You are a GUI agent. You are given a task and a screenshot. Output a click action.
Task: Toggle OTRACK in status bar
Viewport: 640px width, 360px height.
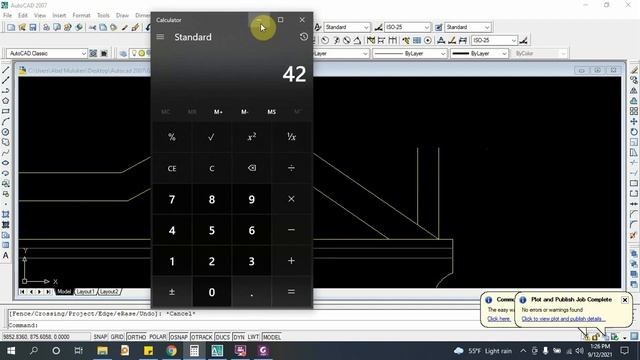coord(202,337)
